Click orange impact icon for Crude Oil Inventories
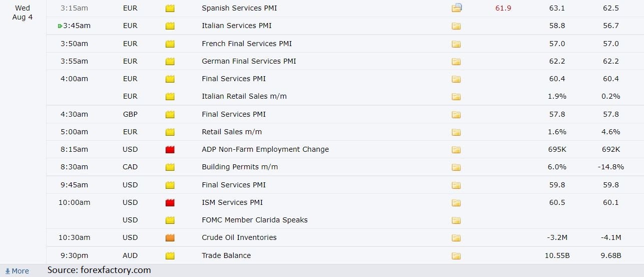This screenshot has width=644, height=277. [x=170, y=237]
